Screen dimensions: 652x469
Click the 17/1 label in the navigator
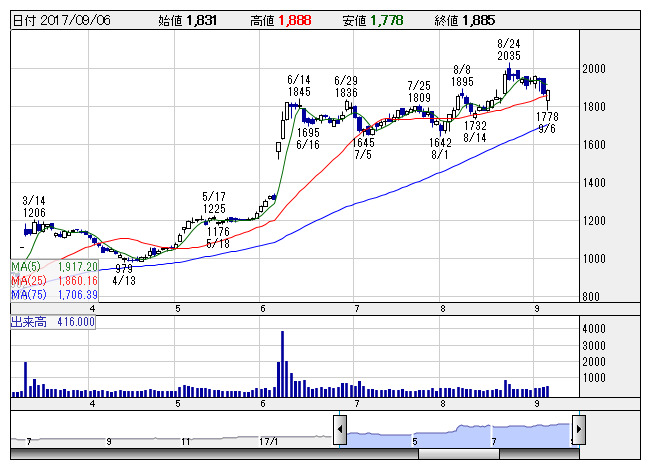[x=269, y=441]
